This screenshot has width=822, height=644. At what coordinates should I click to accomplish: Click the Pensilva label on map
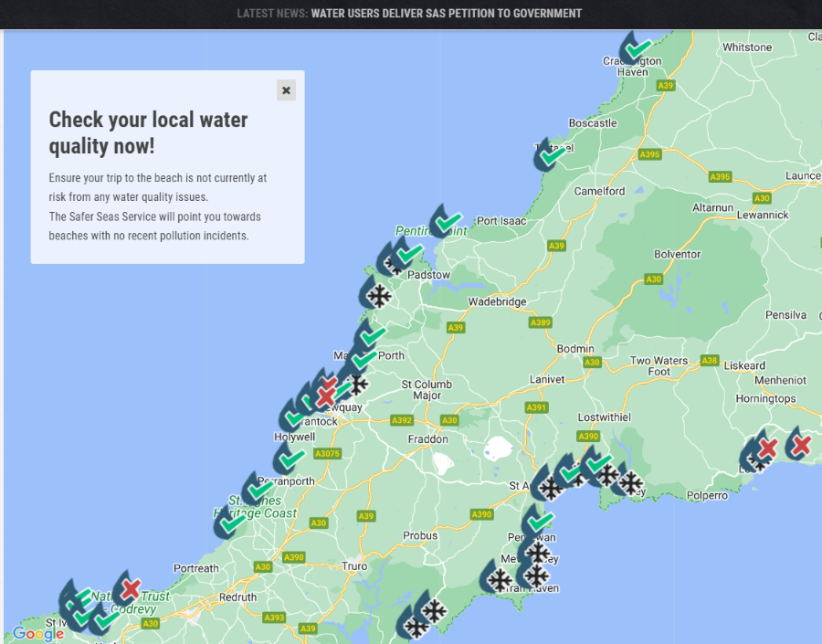tap(785, 315)
